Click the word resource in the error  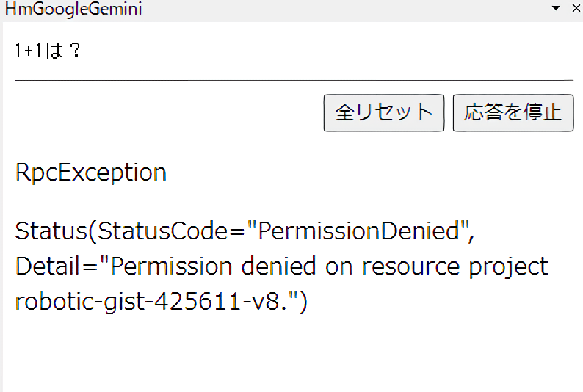[411, 266]
